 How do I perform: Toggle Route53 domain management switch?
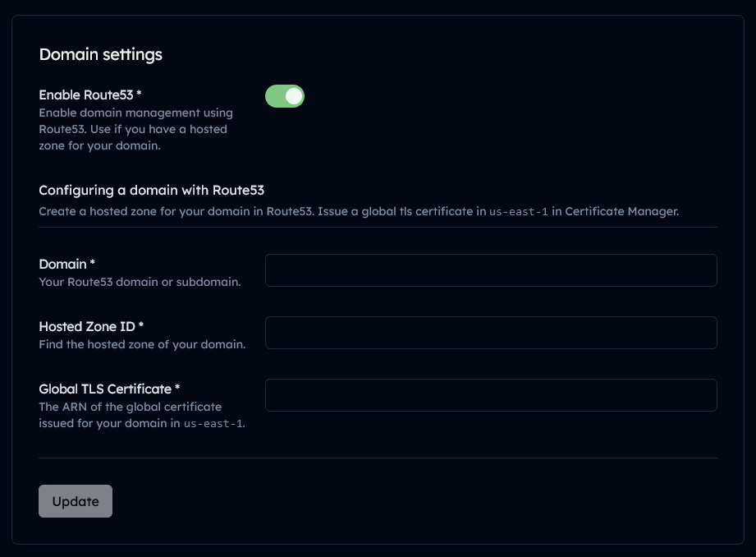(x=284, y=96)
